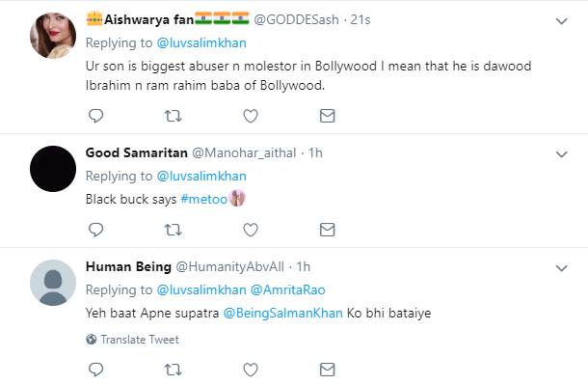588x385 pixels.
Task: Retweet the Aishwarya fan tweet
Action: pos(173,116)
